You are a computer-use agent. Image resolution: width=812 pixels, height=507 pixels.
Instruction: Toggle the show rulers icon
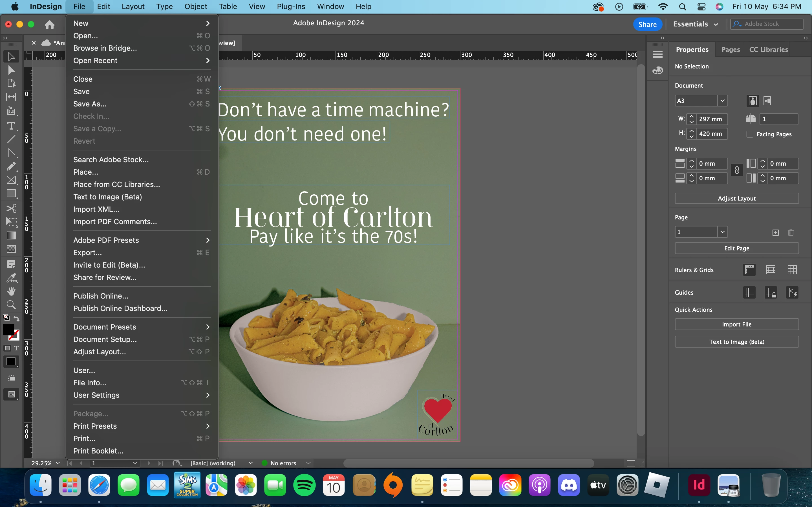pyautogui.click(x=749, y=270)
